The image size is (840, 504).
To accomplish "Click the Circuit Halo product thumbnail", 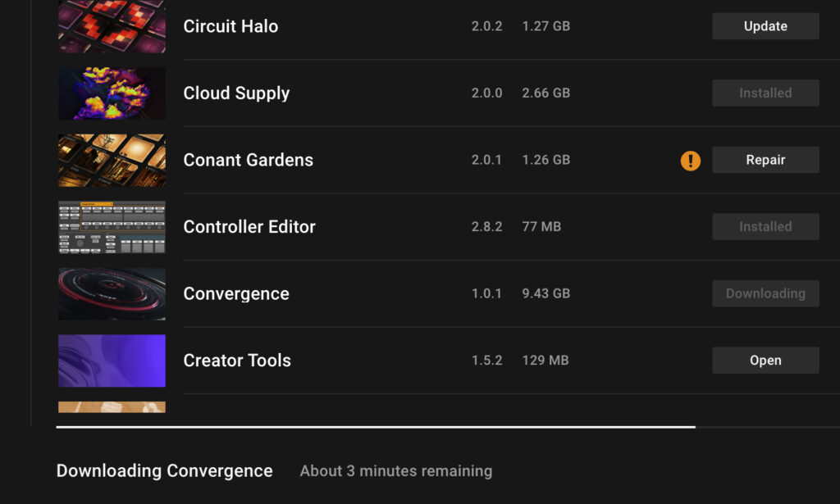I will click(112, 27).
